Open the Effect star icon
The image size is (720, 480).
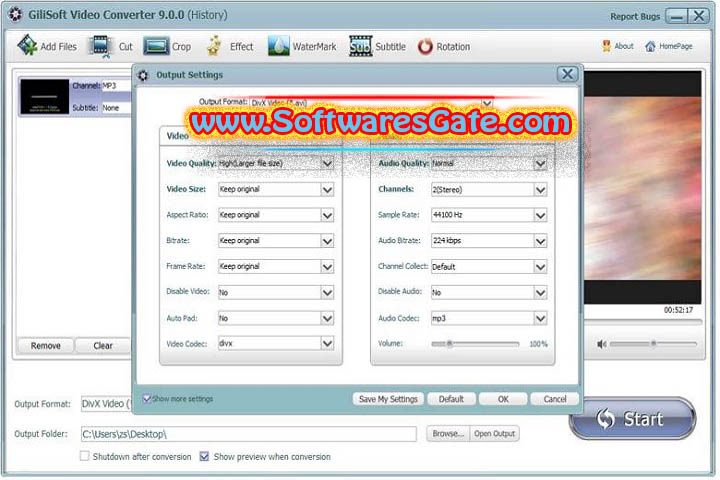pyautogui.click(x=214, y=46)
